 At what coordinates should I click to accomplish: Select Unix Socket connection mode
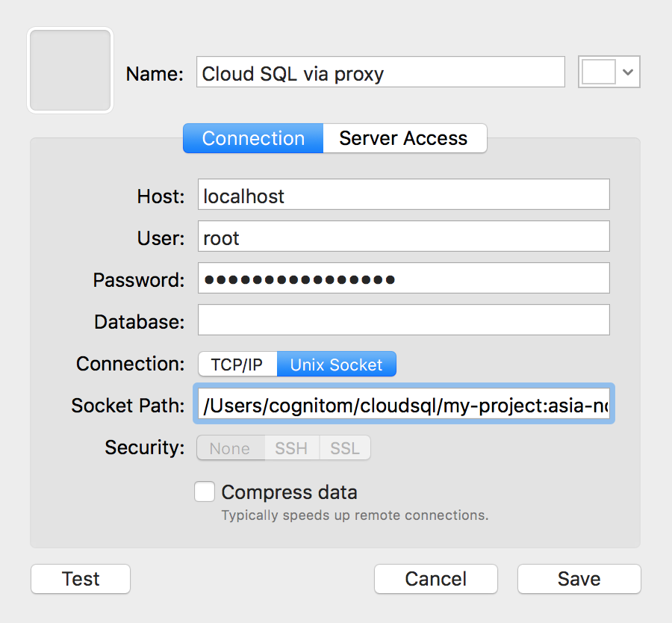336,364
